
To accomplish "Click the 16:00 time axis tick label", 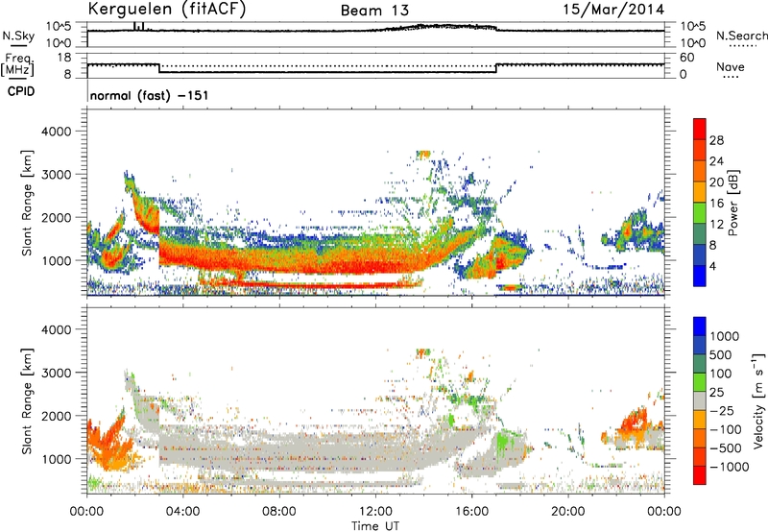I will [471, 512].
